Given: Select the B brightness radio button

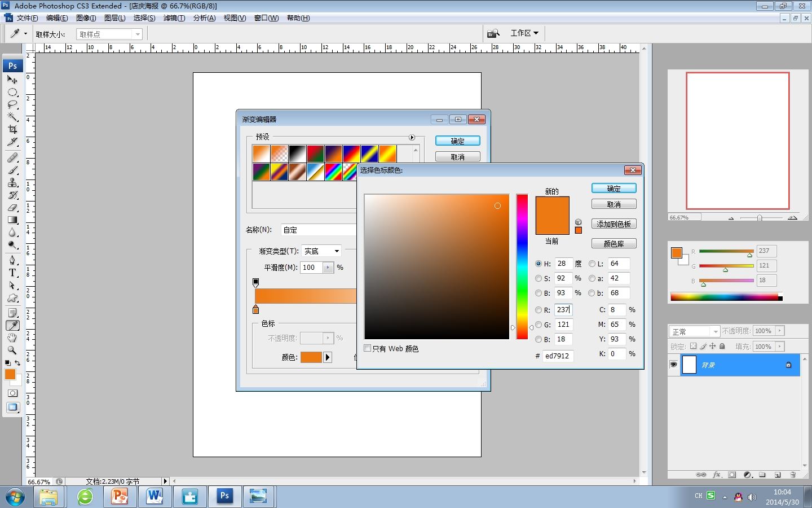Looking at the screenshot, I should (x=539, y=293).
